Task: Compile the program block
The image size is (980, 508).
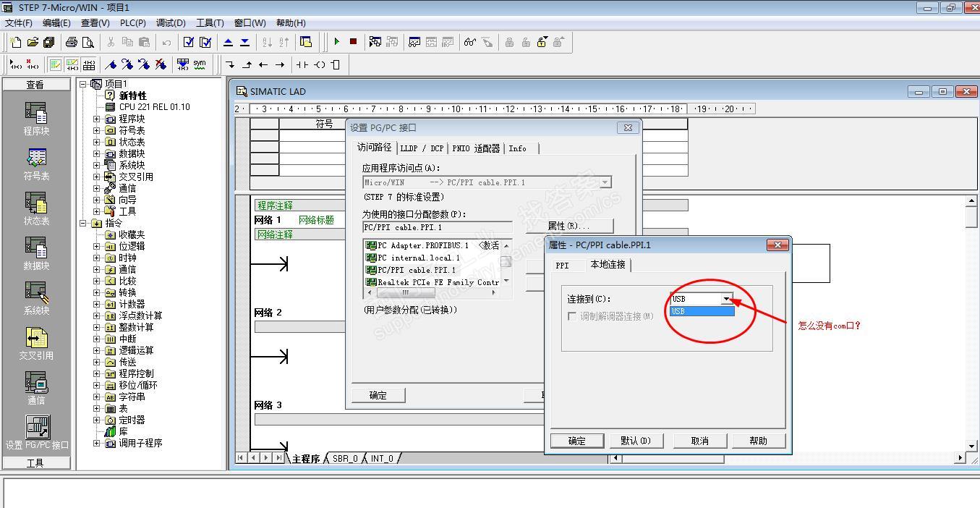Action: click(x=189, y=42)
